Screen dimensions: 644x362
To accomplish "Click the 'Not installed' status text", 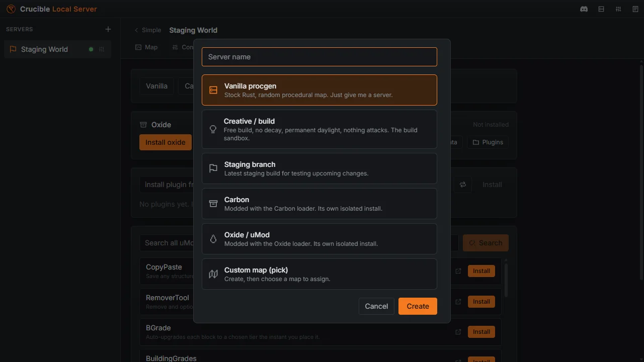I will click(x=491, y=125).
